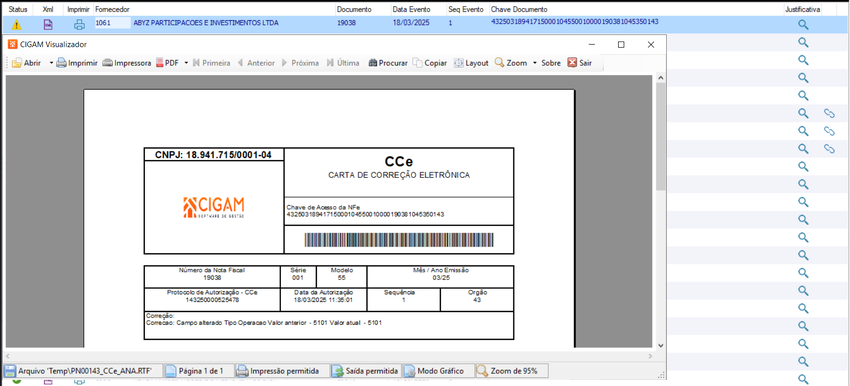The width and height of the screenshot is (850, 386).
Task: Click the Impressão permitida status panel
Action: [281, 371]
